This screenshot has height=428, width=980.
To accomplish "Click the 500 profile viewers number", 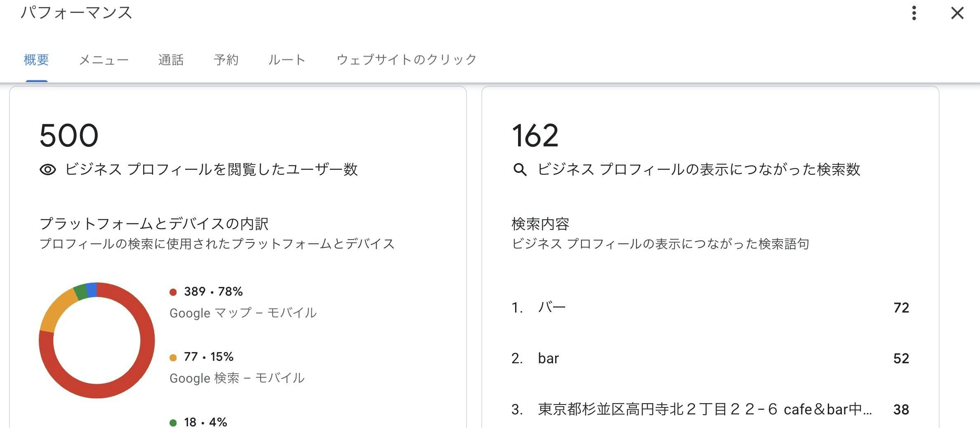I will [69, 136].
